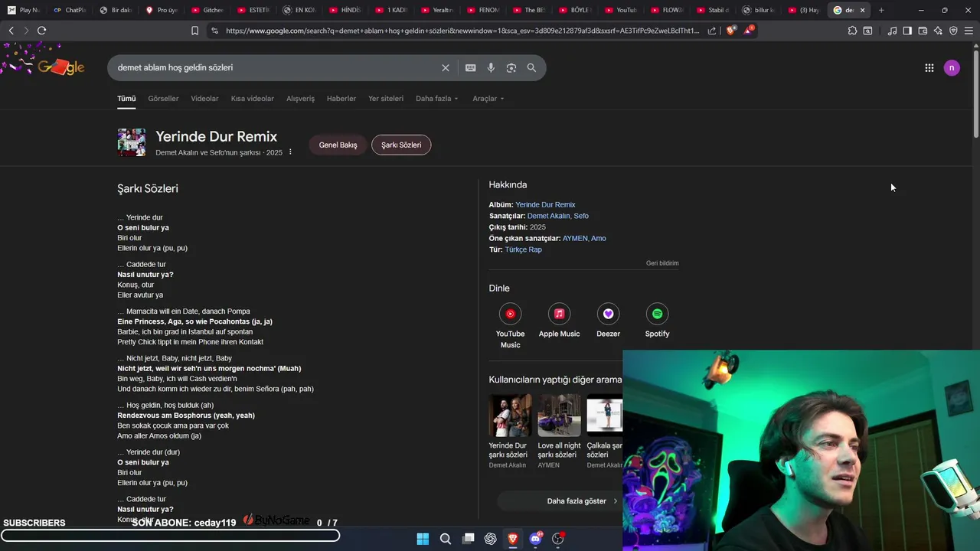
Task: Open the AYMEN featured artist link
Action: coord(575,238)
